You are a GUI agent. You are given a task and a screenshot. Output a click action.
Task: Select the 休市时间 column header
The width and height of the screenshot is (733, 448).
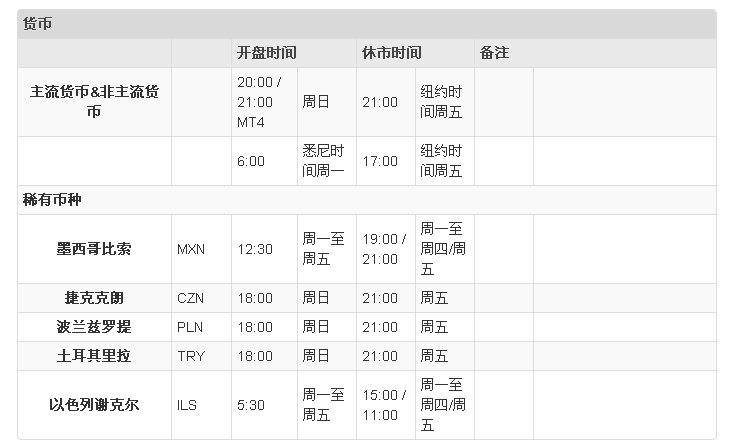[x=391, y=52]
